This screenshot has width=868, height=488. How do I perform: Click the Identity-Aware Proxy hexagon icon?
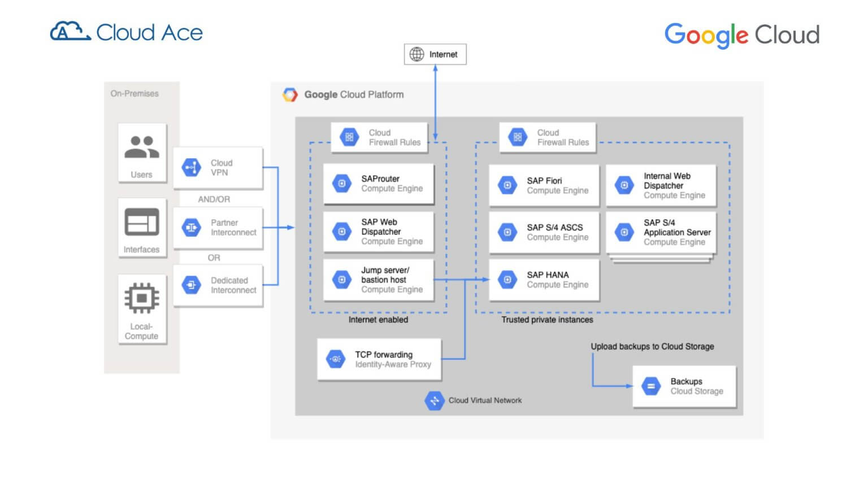pos(335,359)
